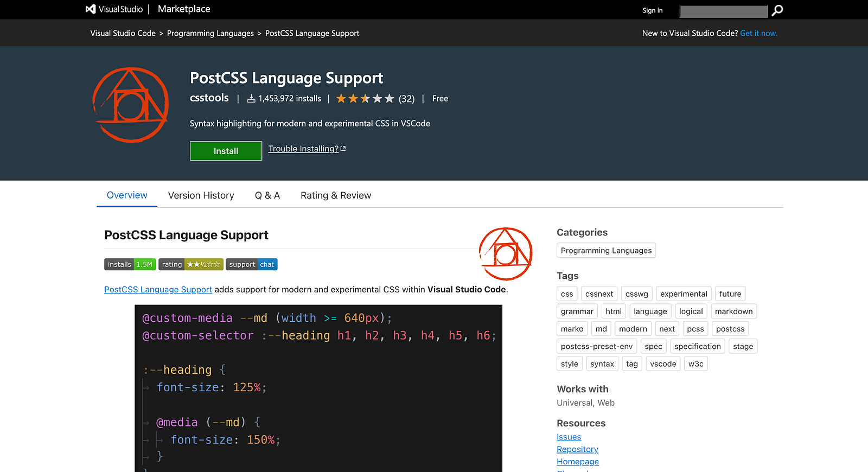The image size is (868, 472).
Task: Open the Homepage resource link
Action: (578, 462)
